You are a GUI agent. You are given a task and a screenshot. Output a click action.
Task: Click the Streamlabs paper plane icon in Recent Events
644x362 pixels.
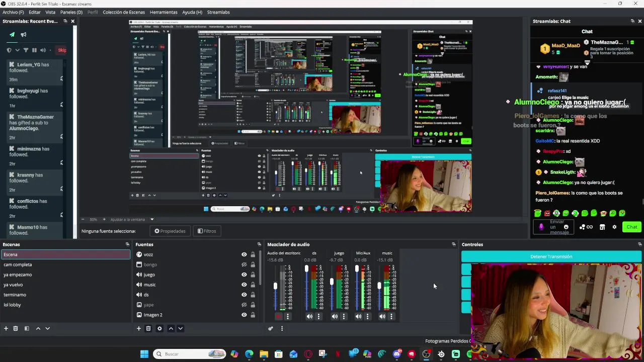pyautogui.click(x=12, y=35)
